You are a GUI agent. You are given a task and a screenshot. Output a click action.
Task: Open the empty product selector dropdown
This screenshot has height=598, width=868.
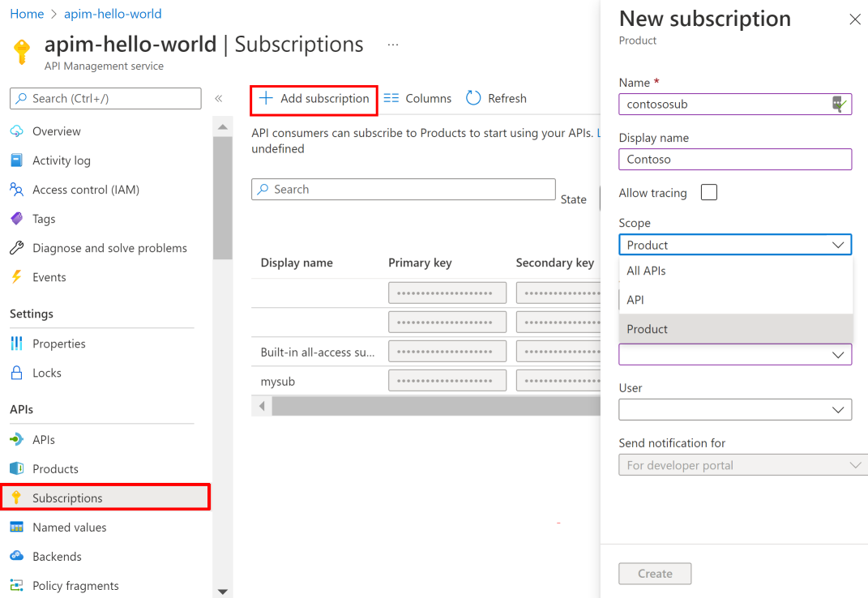click(x=734, y=354)
